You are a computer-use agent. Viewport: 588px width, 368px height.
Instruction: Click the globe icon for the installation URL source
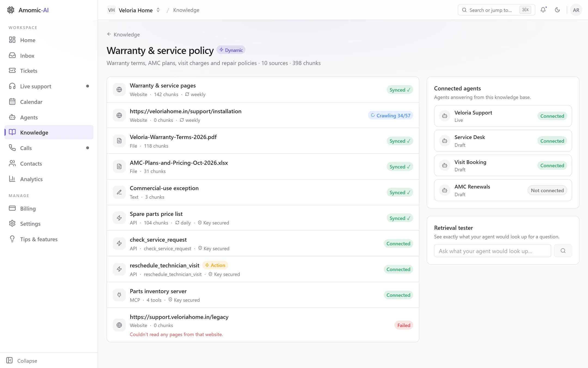[119, 115]
